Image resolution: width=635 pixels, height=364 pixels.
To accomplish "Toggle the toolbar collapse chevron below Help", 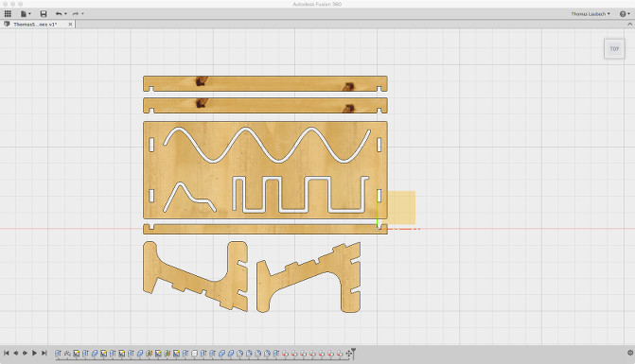I will 629,25.
